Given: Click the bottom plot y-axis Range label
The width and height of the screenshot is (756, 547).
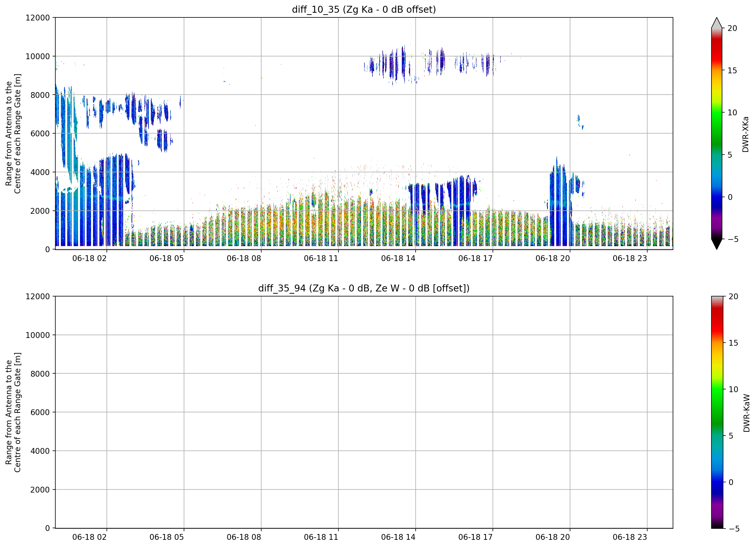Looking at the screenshot, I should (x=13, y=412).
